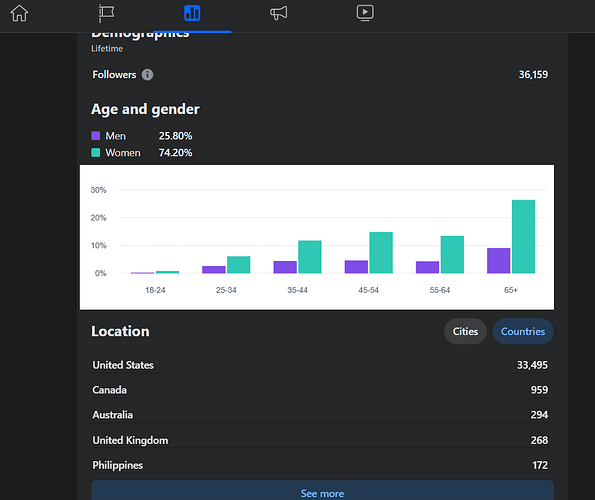Select the Canada location row
This screenshot has height=500, width=595.
click(x=320, y=390)
